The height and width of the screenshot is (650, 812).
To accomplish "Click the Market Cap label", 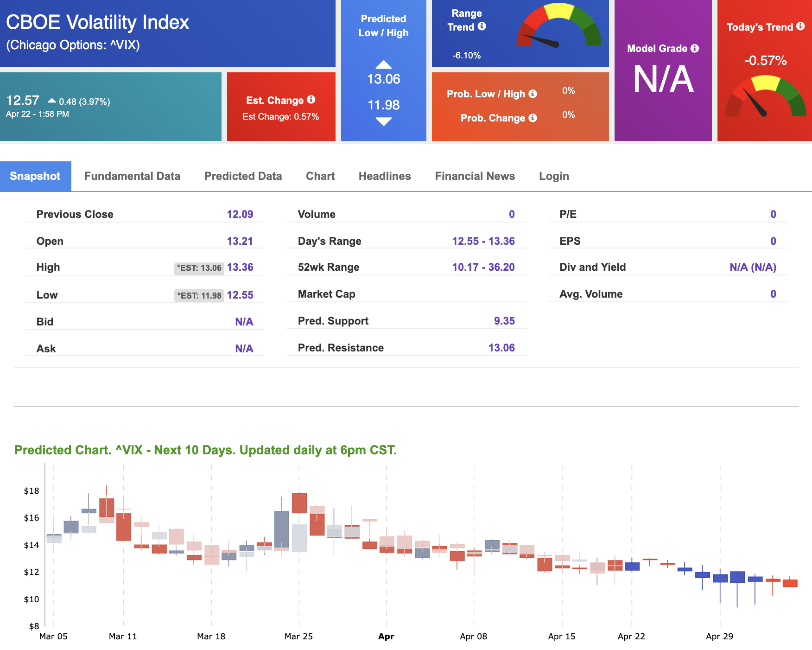I will point(327,294).
